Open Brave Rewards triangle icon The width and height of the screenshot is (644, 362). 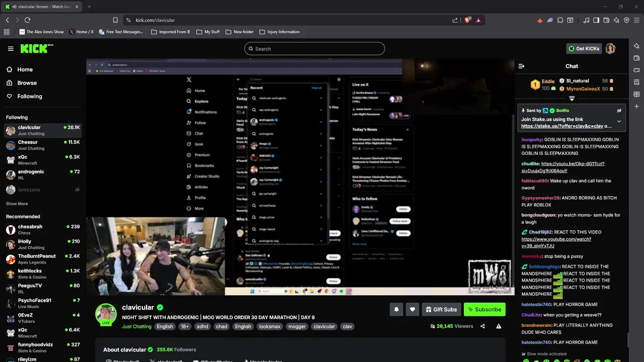click(478, 20)
